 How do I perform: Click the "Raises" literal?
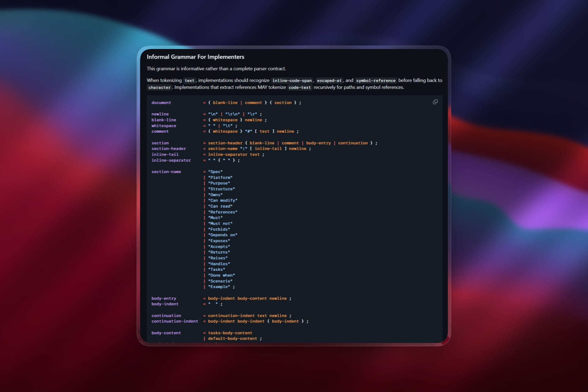[218, 258]
